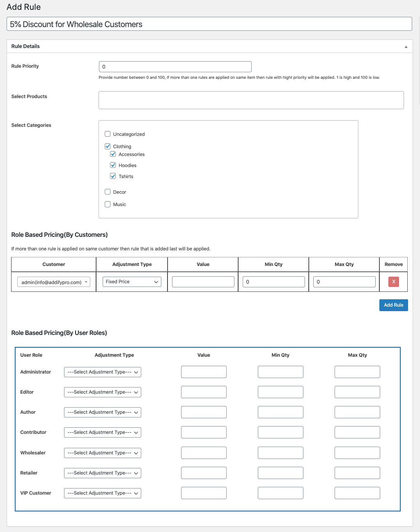Remove the admin customer pricing row

click(x=393, y=282)
